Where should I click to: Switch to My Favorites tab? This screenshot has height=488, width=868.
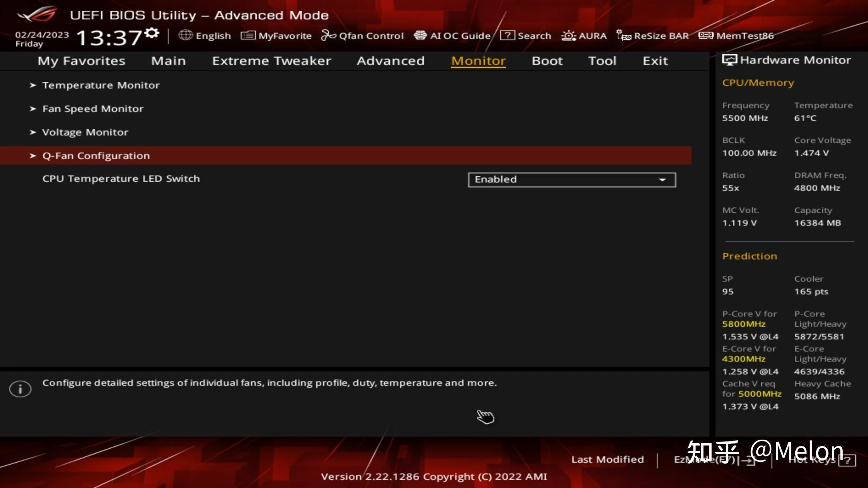(81, 61)
